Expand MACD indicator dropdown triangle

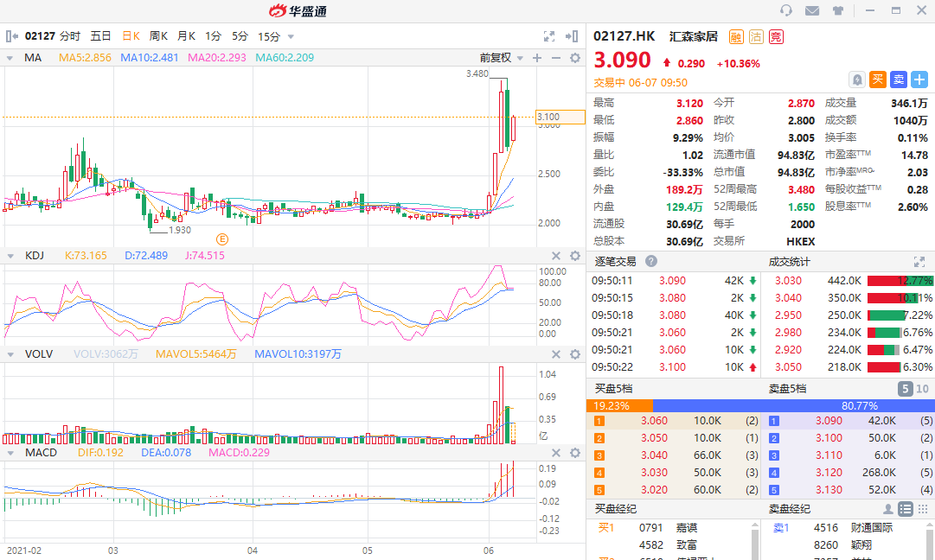pos(10,454)
